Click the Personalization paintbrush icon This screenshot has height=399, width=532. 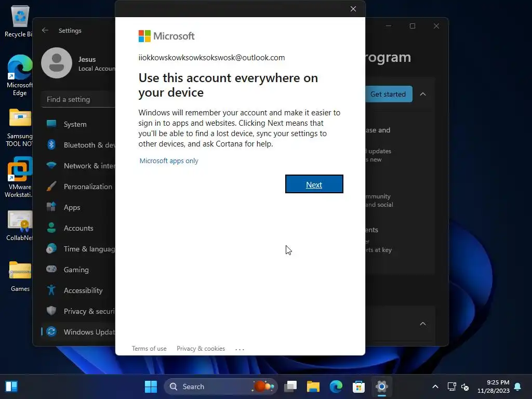pos(51,187)
